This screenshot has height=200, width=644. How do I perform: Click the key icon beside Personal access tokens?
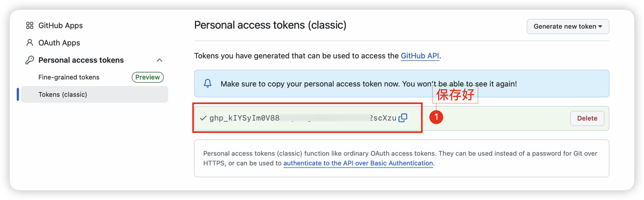tap(29, 60)
